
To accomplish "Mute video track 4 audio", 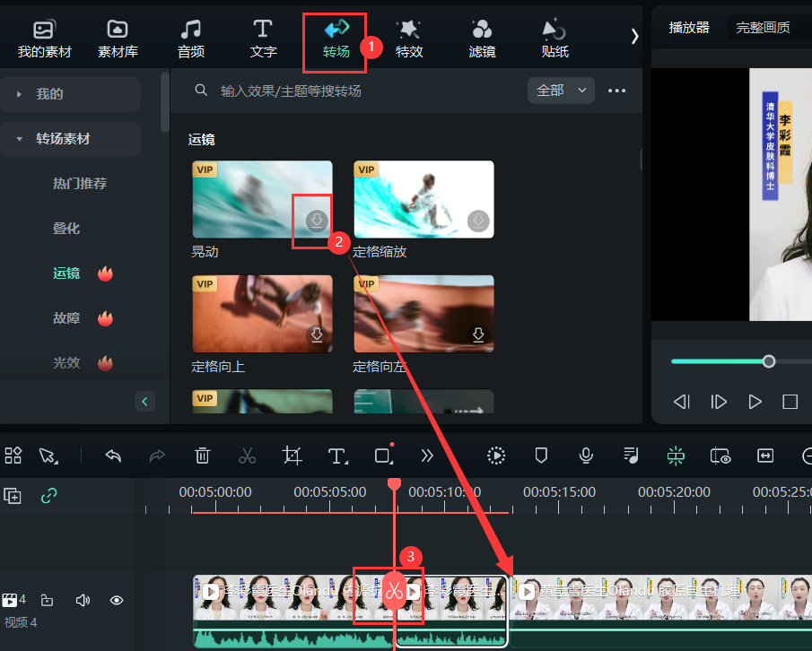I will click(x=83, y=601).
